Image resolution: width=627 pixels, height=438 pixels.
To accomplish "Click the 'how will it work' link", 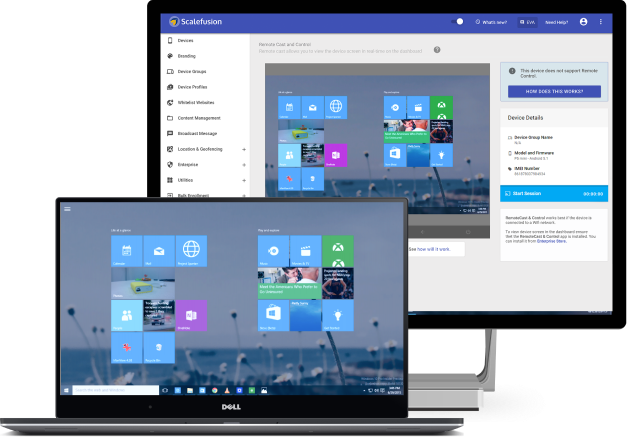I will pos(433,249).
